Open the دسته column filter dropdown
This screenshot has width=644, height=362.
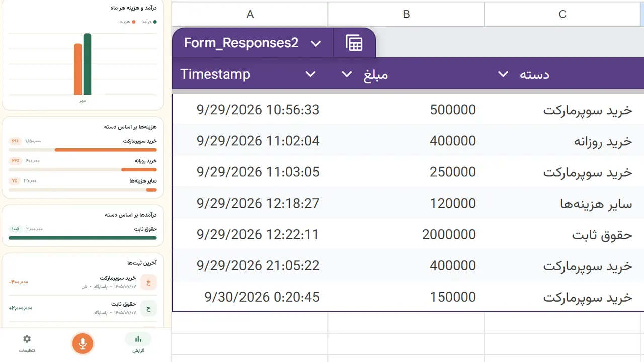[x=503, y=74]
